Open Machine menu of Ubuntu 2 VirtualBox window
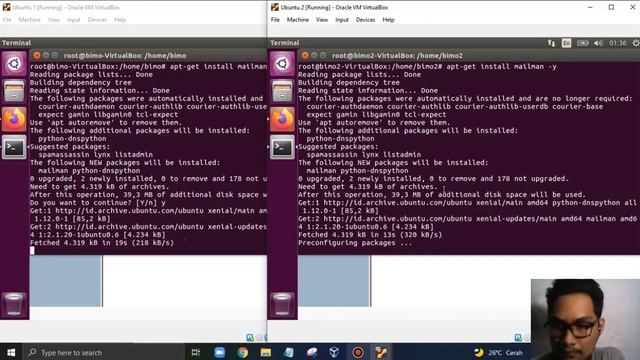 298,20
